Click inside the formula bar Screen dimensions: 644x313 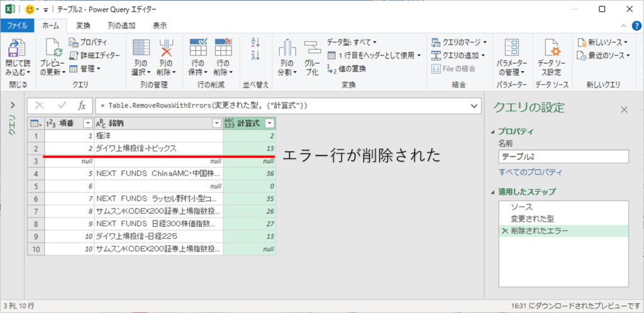coord(283,106)
